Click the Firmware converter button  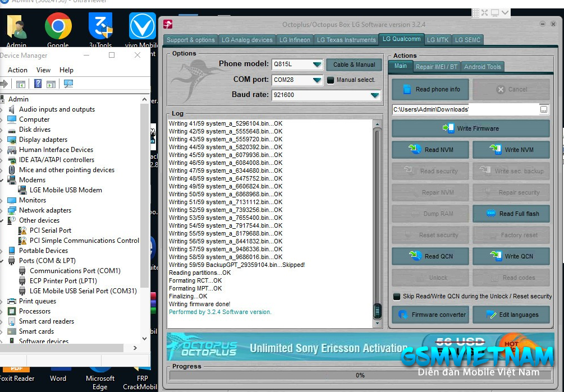(430, 315)
